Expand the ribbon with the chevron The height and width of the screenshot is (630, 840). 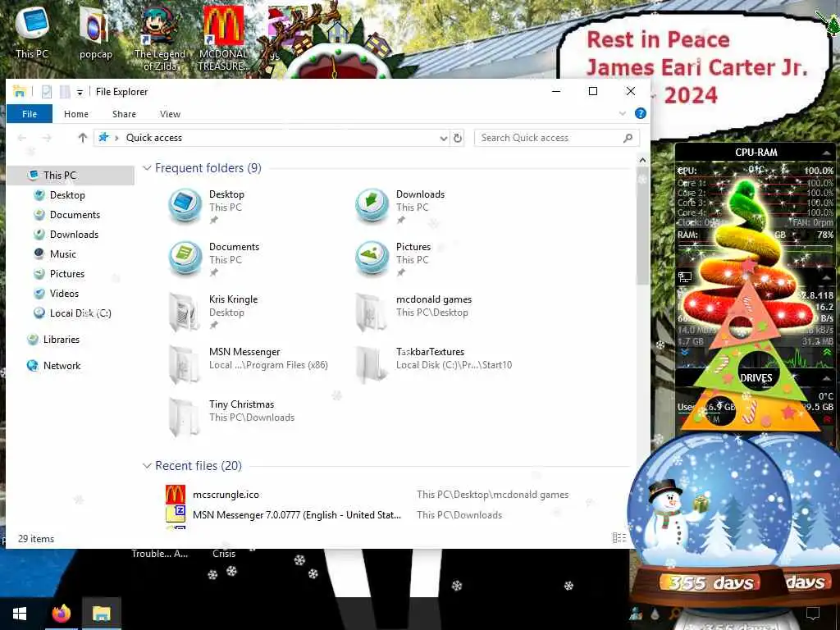tap(623, 113)
